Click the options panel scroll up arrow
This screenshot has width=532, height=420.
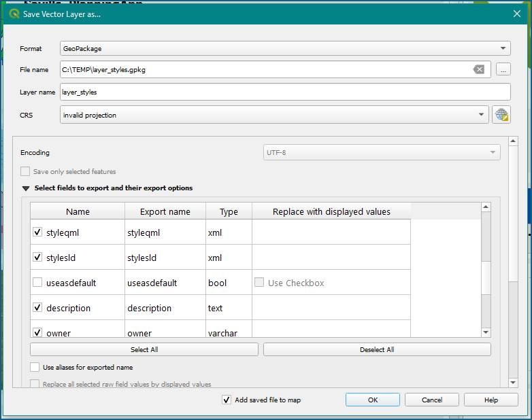513,141
